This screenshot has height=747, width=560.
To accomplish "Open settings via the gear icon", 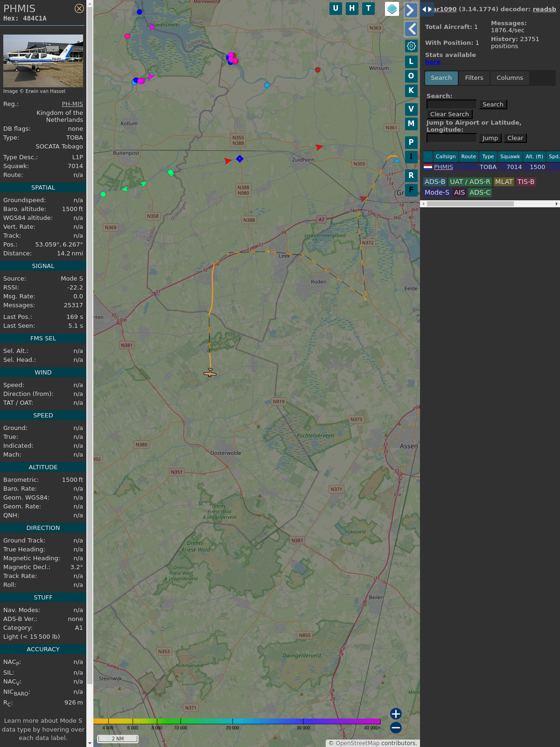I will tap(411, 46).
